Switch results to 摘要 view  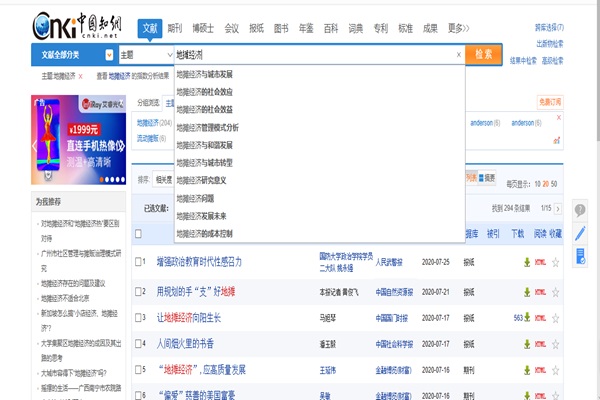(487, 178)
